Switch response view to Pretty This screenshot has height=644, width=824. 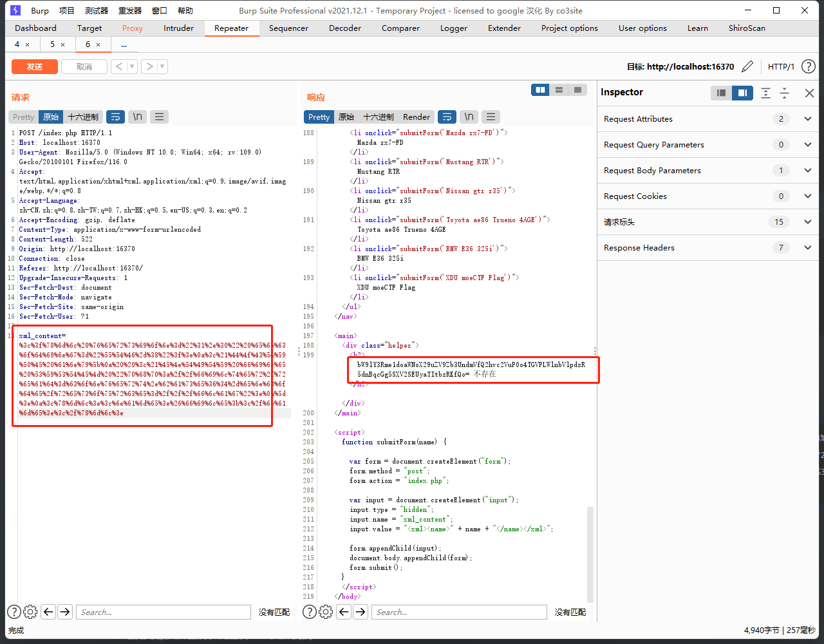[319, 117]
